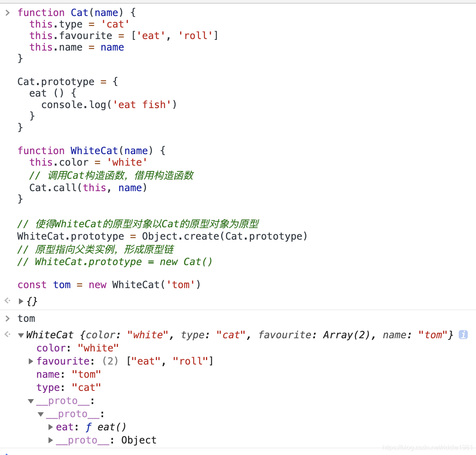Screen dimensions: 476x455
Task: Expand the __proto__: Object entry
Action: point(51,440)
